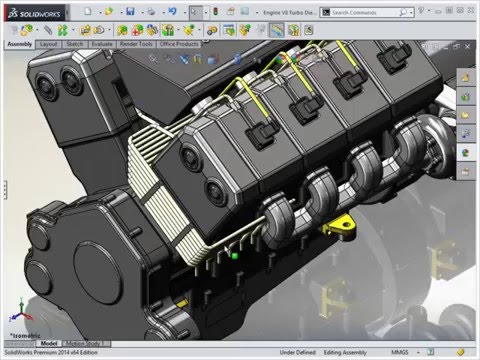480x360 pixels.
Task: Click the Insert Components icon
Action: [27, 30]
